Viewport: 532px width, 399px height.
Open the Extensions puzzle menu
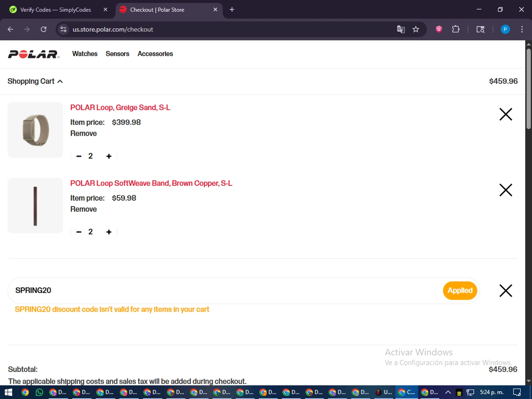[x=456, y=29]
